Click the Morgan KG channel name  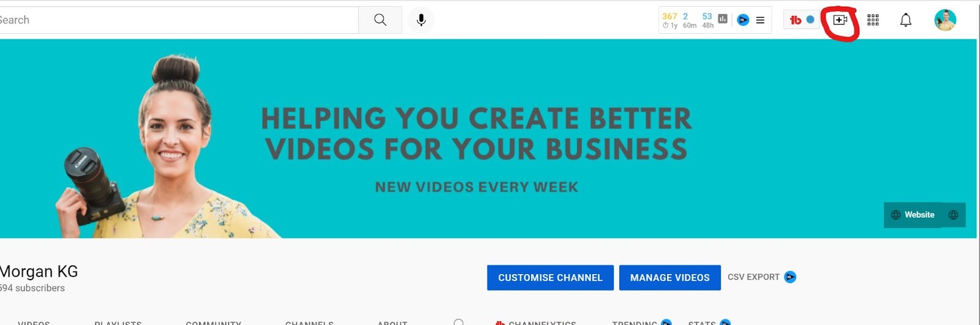[x=39, y=272]
